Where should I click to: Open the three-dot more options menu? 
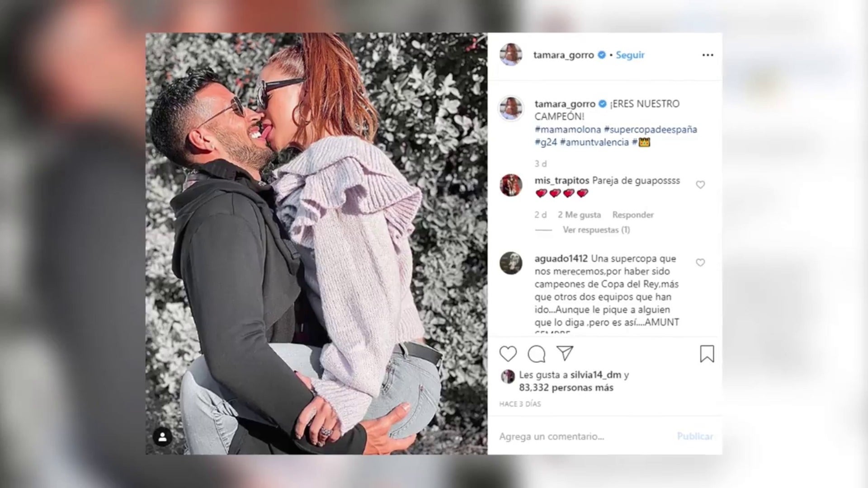pyautogui.click(x=708, y=55)
